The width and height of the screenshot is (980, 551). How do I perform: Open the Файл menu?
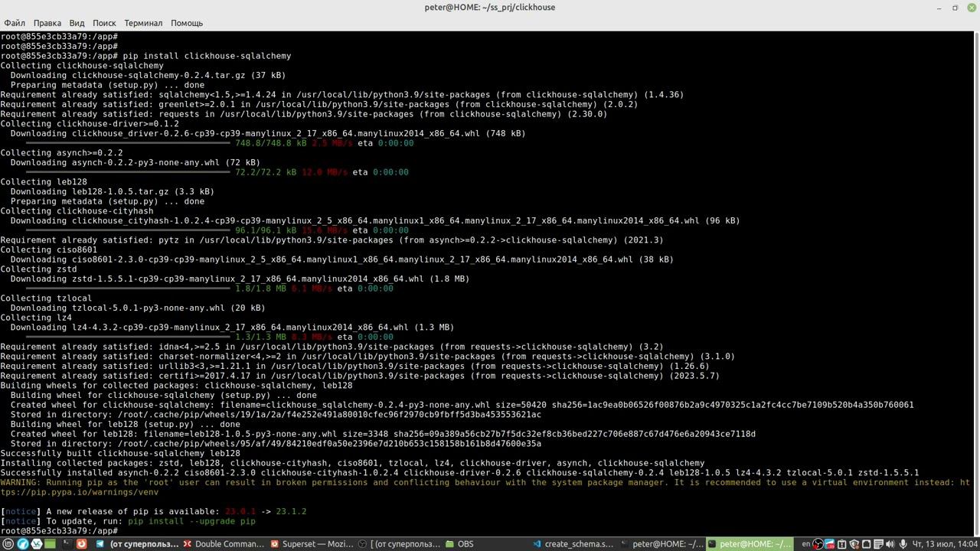[x=15, y=23]
